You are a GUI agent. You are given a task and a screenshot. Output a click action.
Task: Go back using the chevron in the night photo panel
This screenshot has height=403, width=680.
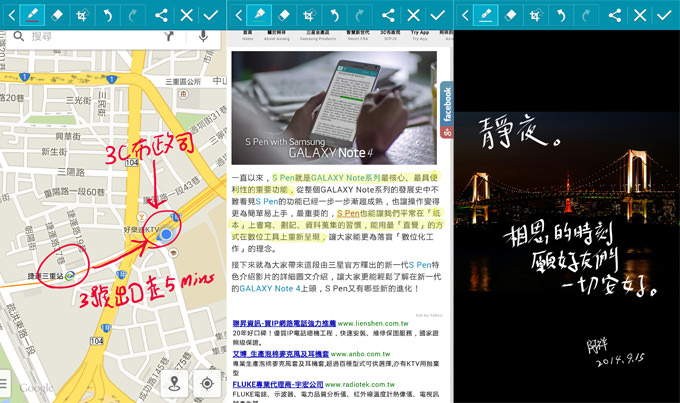[462, 15]
